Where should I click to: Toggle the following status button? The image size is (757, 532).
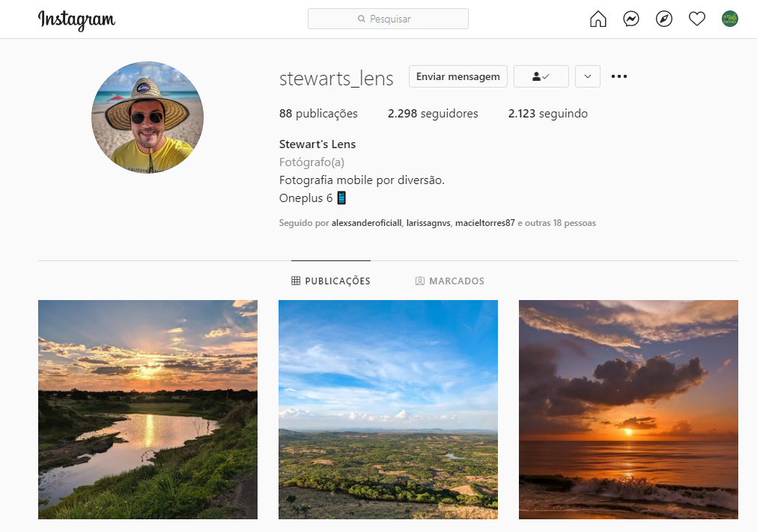pyautogui.click(x=541, y=76)
